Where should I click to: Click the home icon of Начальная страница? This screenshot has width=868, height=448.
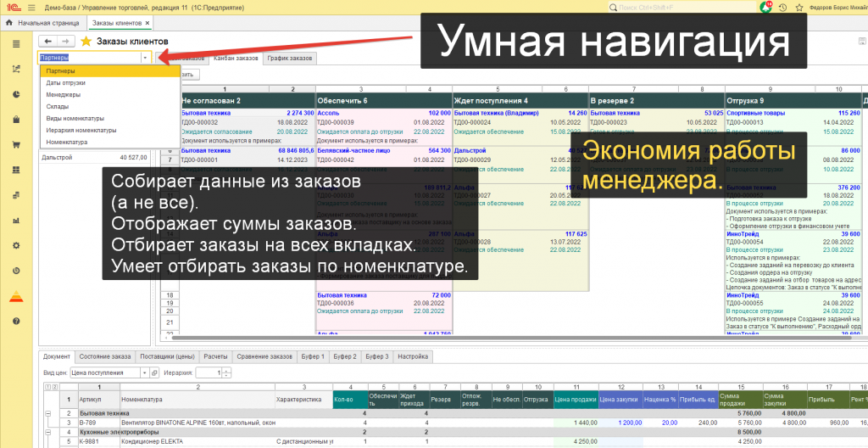(x=8, y=23)
